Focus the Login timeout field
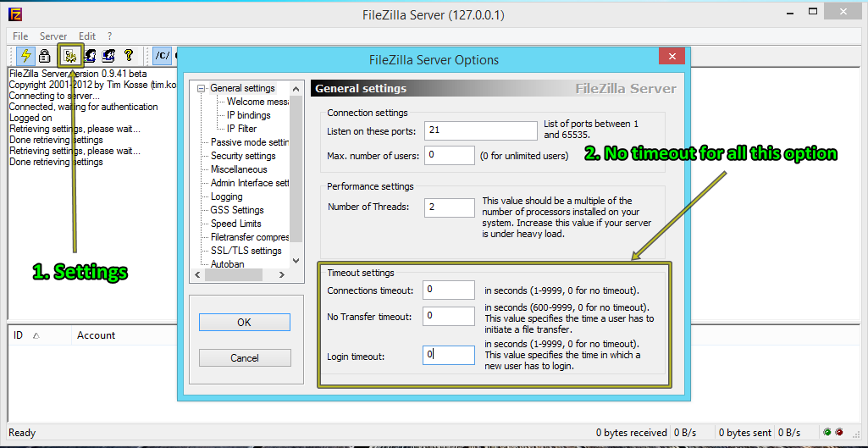The height and width of the screenshot is (448, 868). (x=448, y=355)
